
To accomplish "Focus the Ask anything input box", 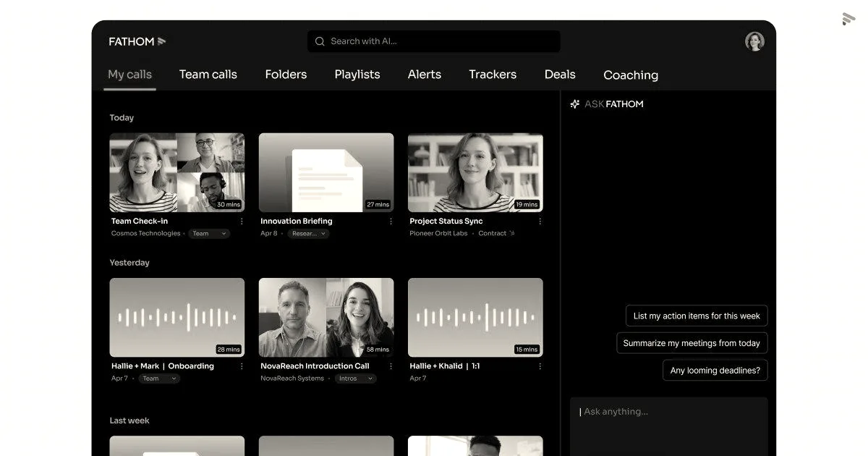I will click(x=669, y=426).
